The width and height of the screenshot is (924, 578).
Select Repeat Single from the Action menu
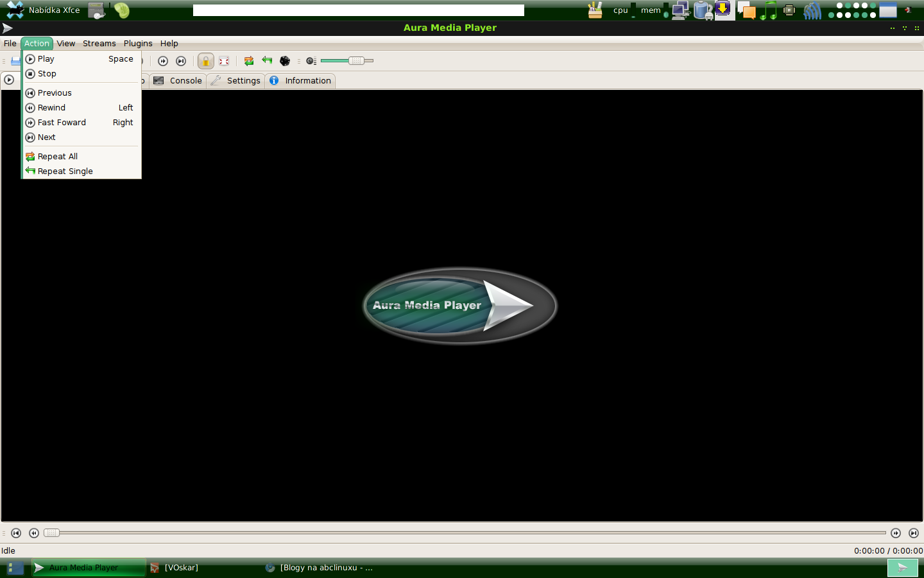point(65,171)
